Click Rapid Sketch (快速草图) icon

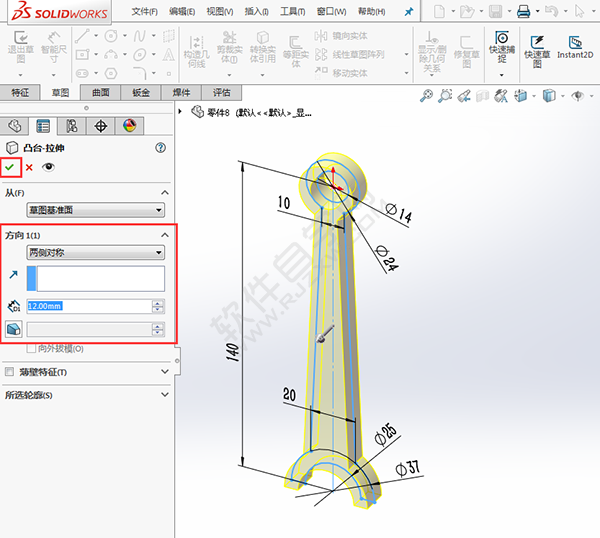[537, 42]
